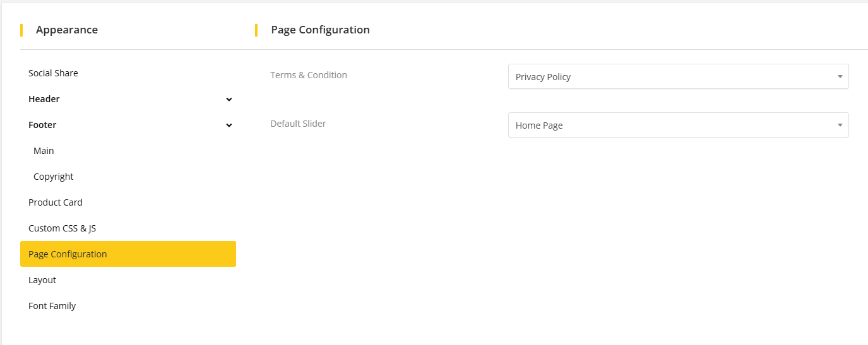Click the arrow on the Privacy Policy dropdown
Viewport: 868px width, 345px height.
click(x=840, y=77)
